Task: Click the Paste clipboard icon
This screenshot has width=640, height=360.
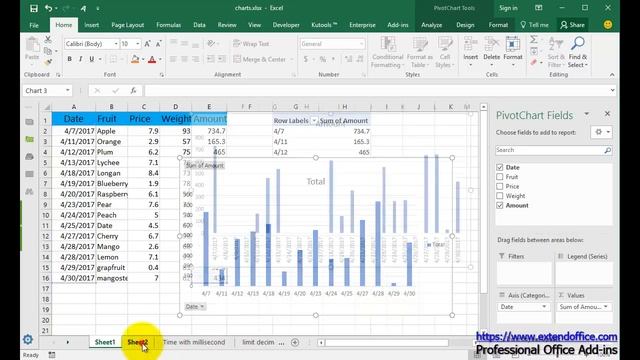Action: click(32, 44)
